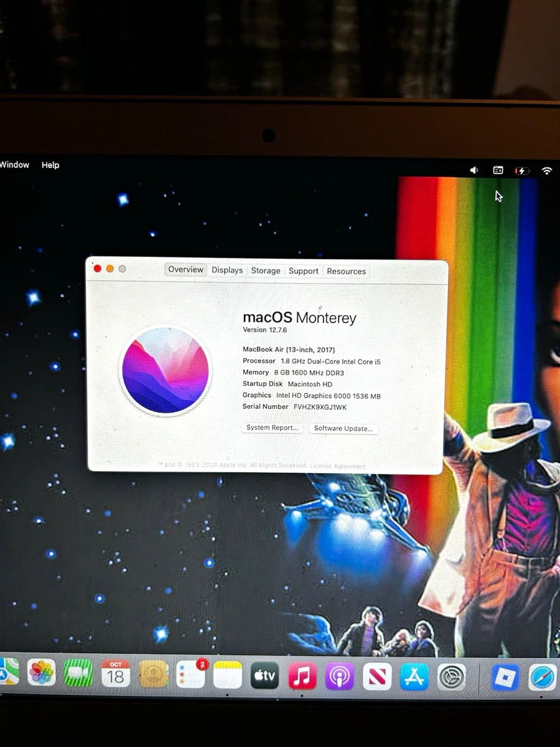Click the System Report button
Image resolution: width=560 pixels, height=747 pixels.
[x=272, y=428]
